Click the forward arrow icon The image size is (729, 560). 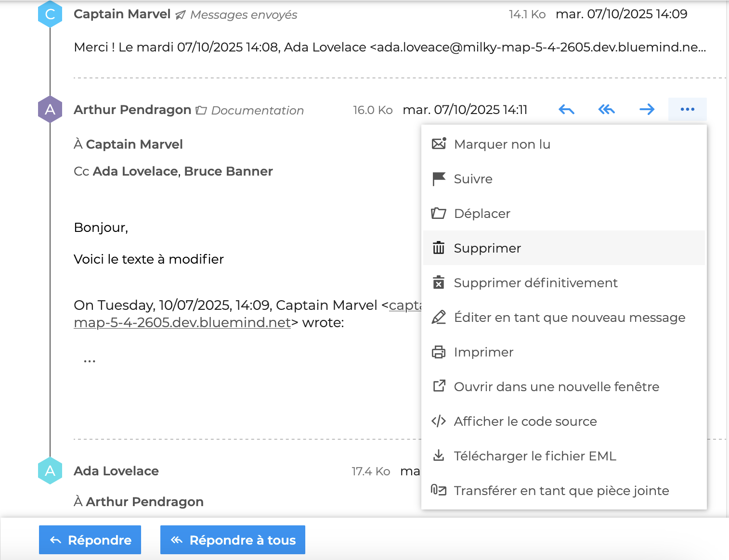pyautogui.click(x=647, y=110)
